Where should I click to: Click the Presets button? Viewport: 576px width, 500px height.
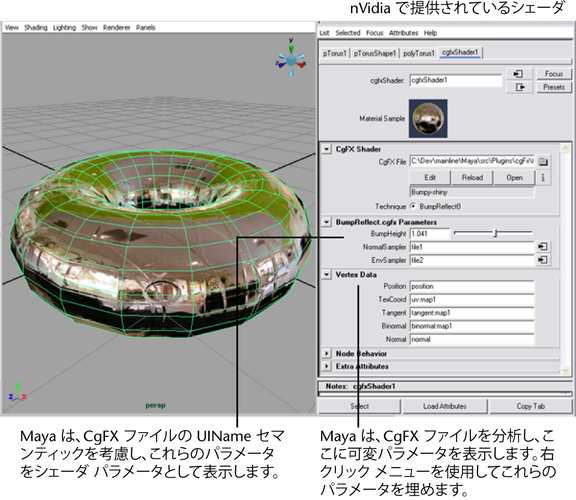pyautogui.click(x=554, y=87)
